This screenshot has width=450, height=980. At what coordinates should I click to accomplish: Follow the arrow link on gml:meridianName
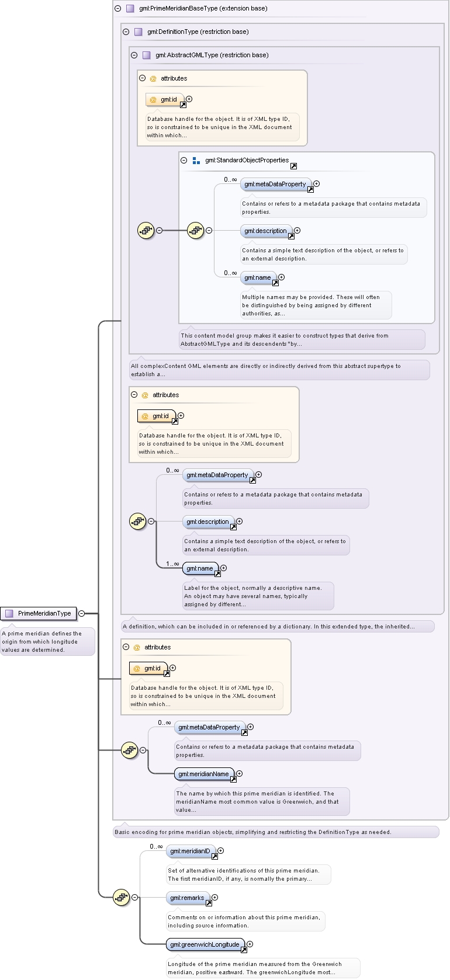tap(233, 779)
